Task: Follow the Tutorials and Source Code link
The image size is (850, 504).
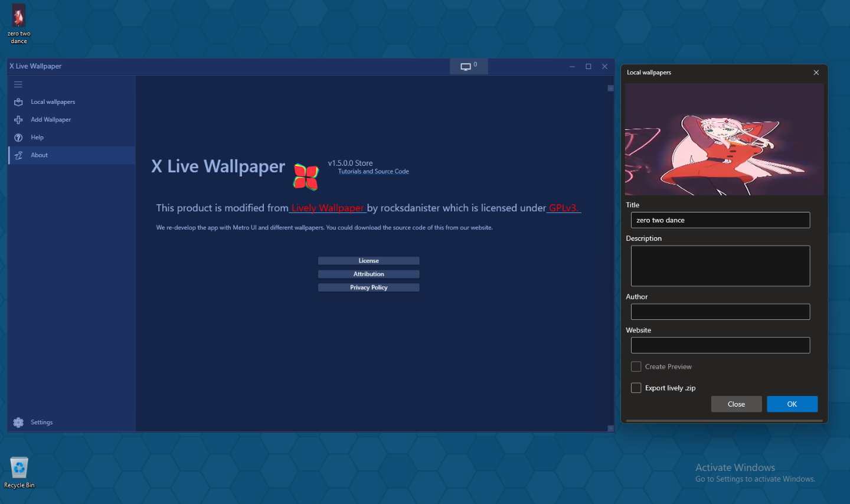Action: [374, 172]
